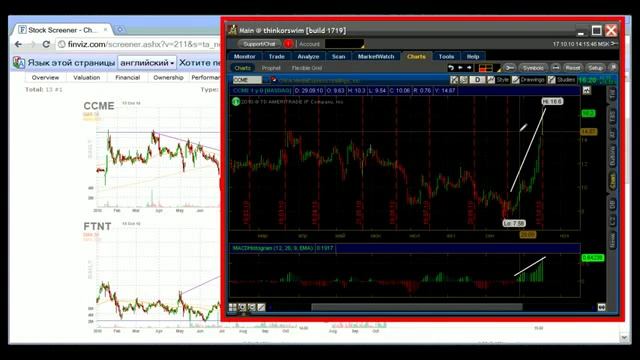Select the Charts sub-tab
Viewport: 640px width, 360px height.
coord(242,68)
